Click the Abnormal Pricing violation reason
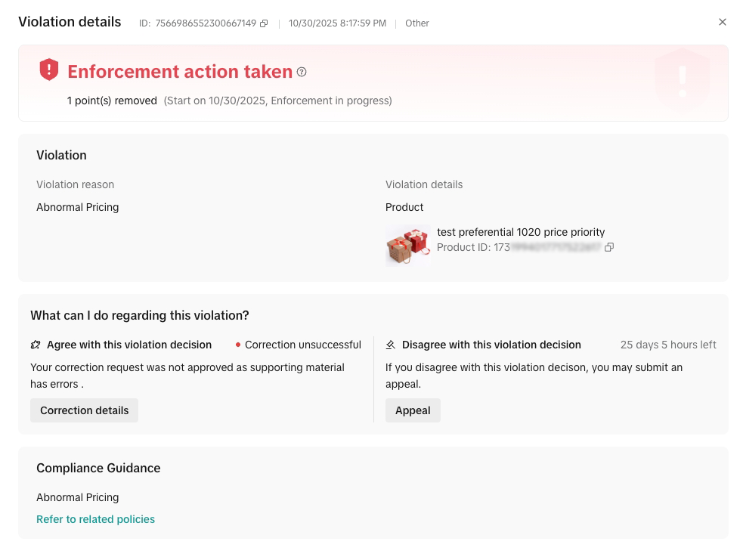743x560 pixels. (78, 208)
